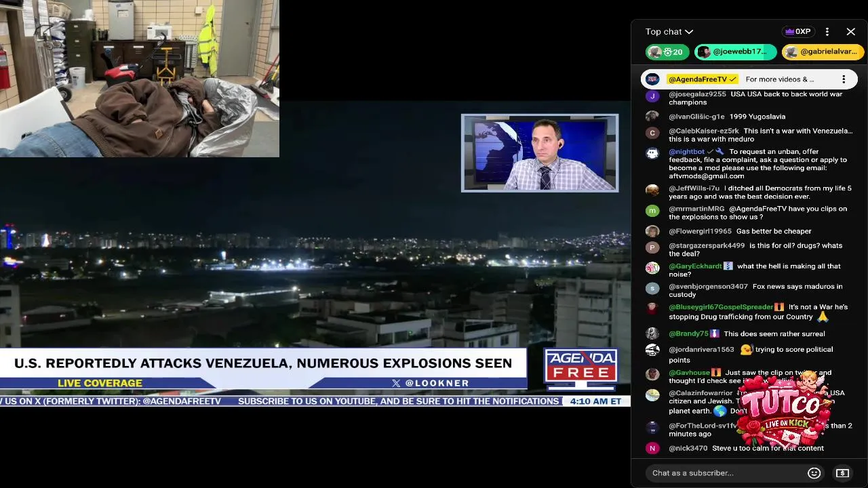Click the member badge beside @Gavhouse
The height and width of the screenshot is (488, 868).
pyautogui.click(x=716, y=373)
